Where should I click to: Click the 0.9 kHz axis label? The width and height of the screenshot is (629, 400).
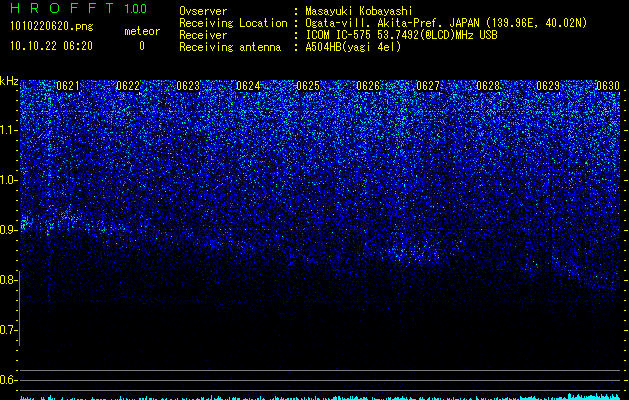(x=8, y=230)
